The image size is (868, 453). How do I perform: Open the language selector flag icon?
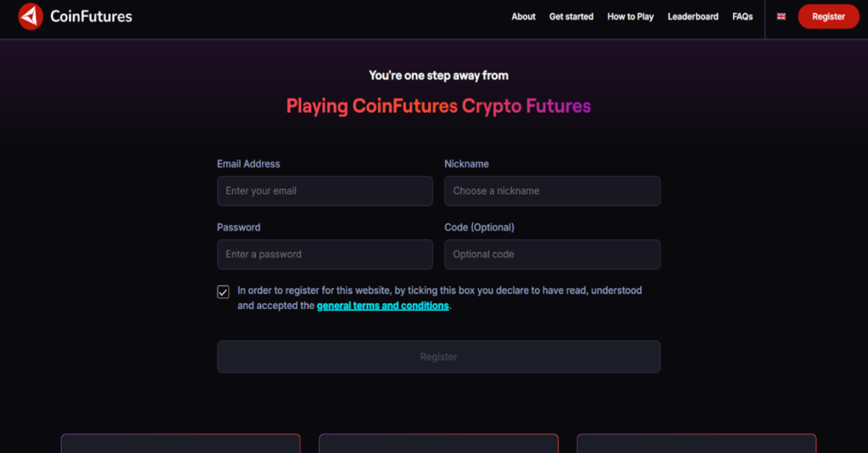[x=781, y=17]
